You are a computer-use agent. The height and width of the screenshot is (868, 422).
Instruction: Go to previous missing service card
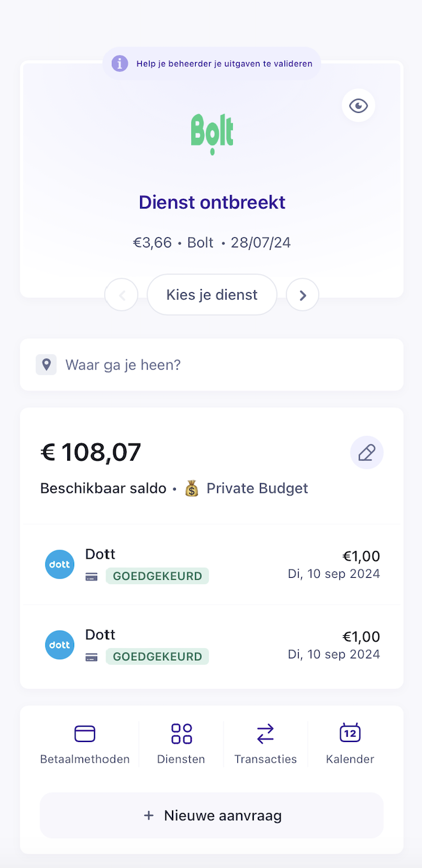point(121,295)
